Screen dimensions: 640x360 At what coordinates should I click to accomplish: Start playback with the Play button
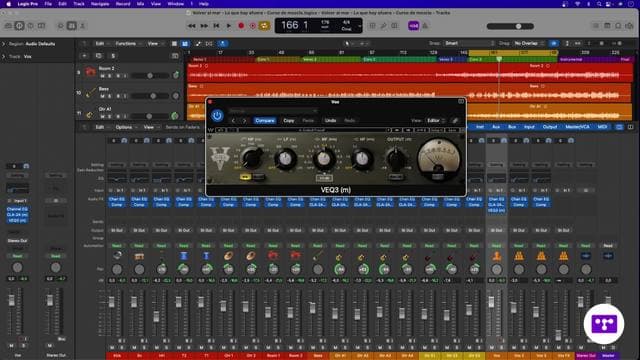pyautogui.click(x=229, y=26)
